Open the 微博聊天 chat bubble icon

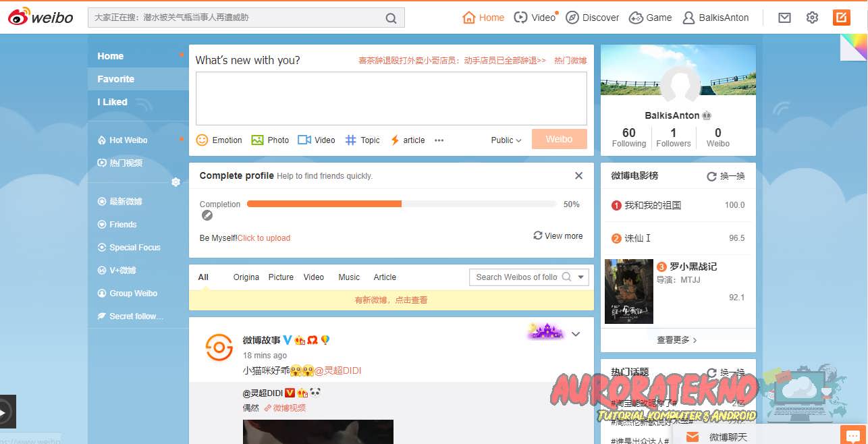click(x=854, y=435)
